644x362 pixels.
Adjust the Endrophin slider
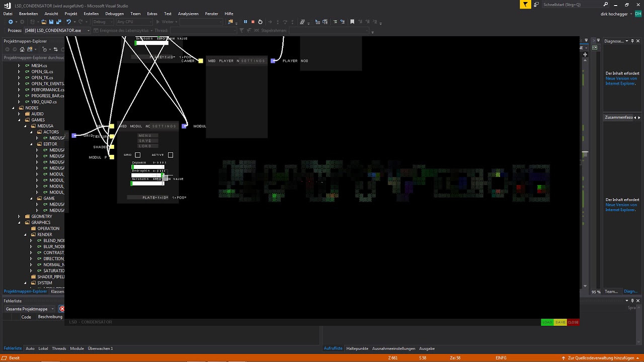148,175
